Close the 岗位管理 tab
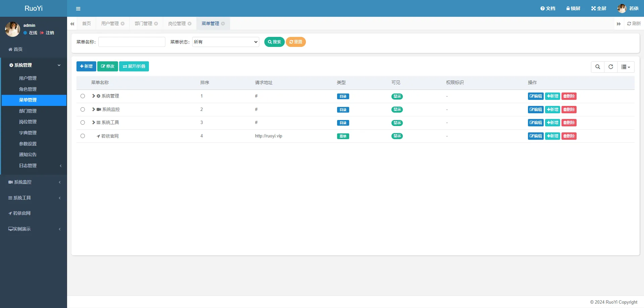This screenshot has width=644, height=308. click(190, 23)
